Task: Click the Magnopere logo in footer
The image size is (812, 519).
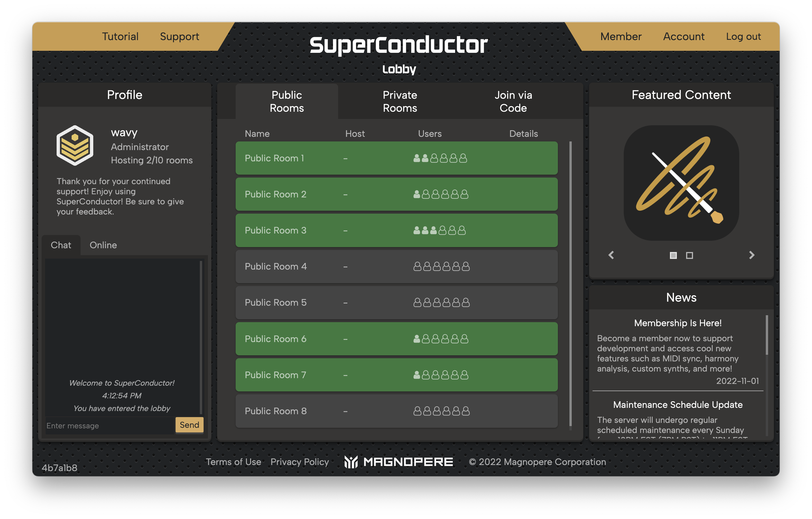Action: point(398,462)
